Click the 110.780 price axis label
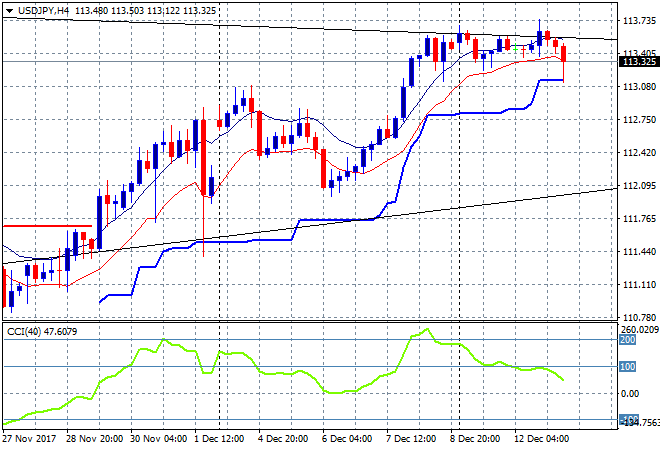This screenshot has width=660, height=450. point(639,317)
